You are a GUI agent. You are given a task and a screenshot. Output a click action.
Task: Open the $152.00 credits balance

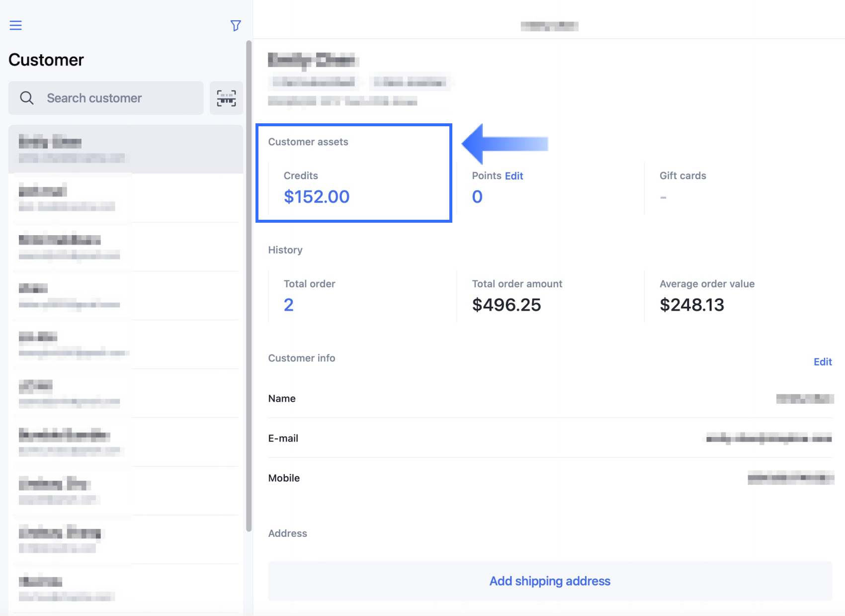point(317,197)
